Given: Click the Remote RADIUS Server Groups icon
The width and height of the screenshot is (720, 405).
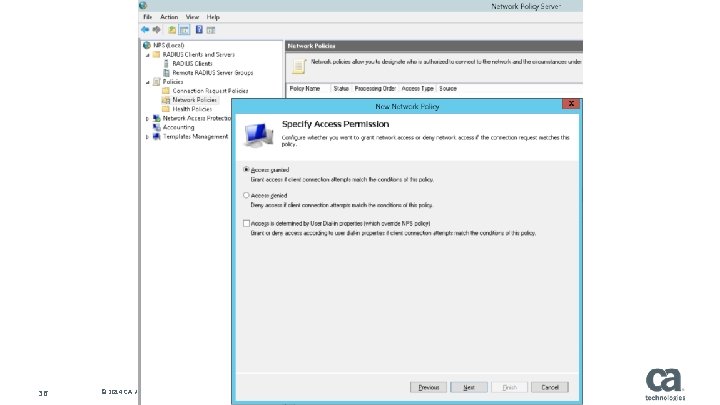Looking at the screenshot, I should [166, 73].
